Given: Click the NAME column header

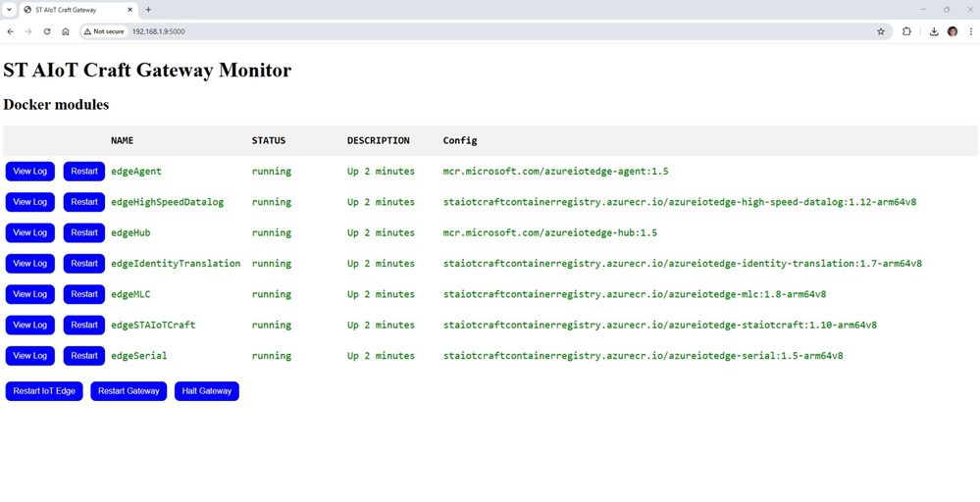Looking at the screenshot, I should tap(122, 140).
